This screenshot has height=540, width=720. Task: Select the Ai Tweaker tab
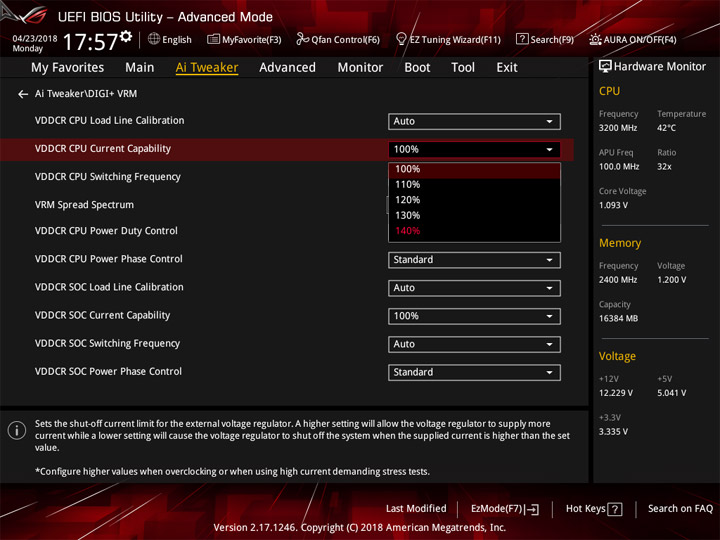pyautogui.click(x=207, y=68)
